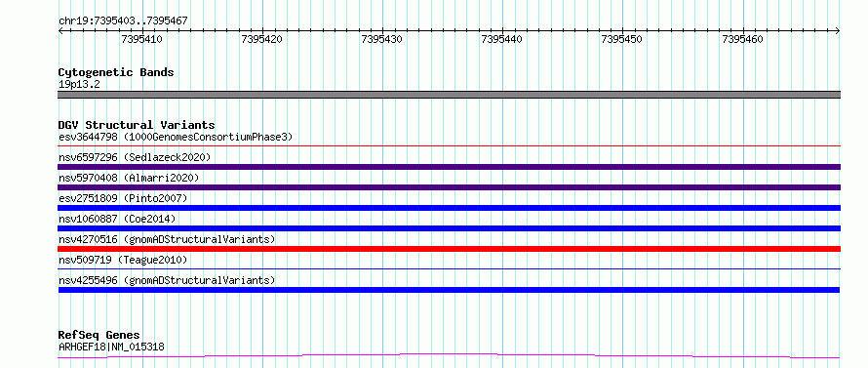
Task: Open variant nsv509719 Teague2010 label
Action: coord(123,260)
